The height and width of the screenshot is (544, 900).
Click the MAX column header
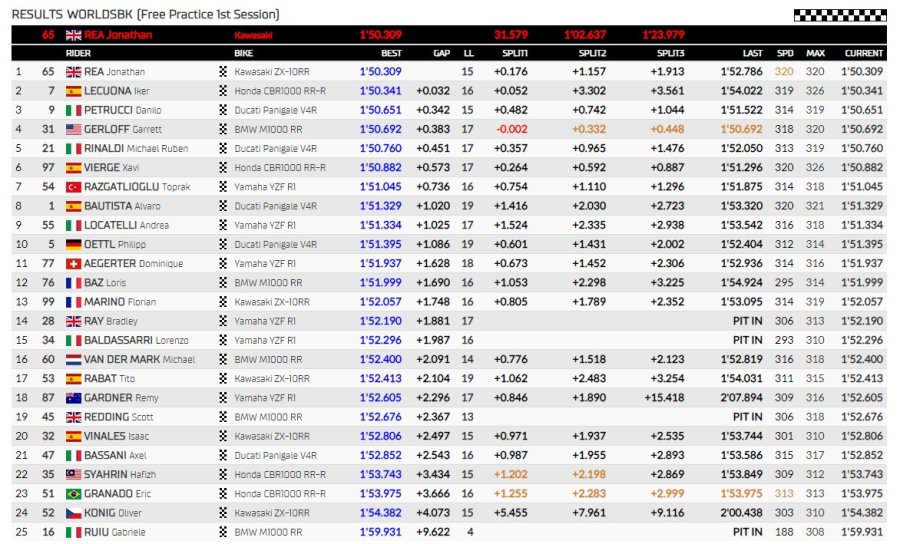(x=816, y=53)
